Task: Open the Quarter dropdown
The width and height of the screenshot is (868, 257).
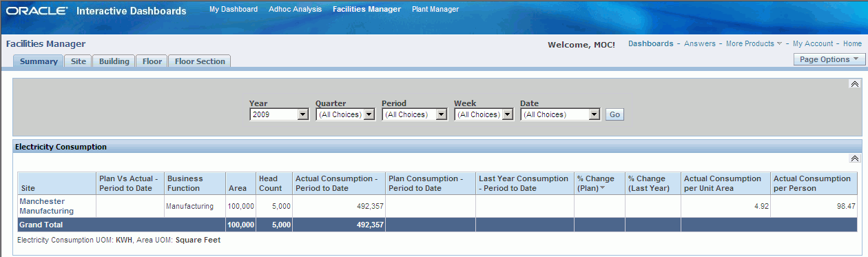Action: [345, 114]
